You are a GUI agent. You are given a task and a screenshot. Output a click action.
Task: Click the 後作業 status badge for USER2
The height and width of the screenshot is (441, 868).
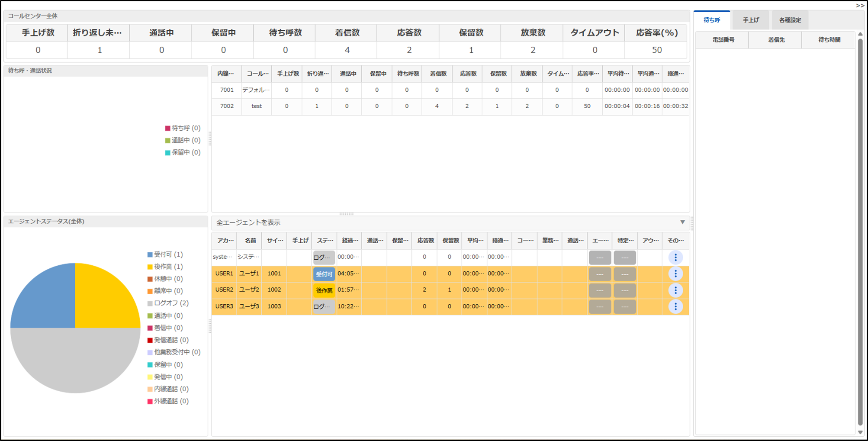(324, 290)
